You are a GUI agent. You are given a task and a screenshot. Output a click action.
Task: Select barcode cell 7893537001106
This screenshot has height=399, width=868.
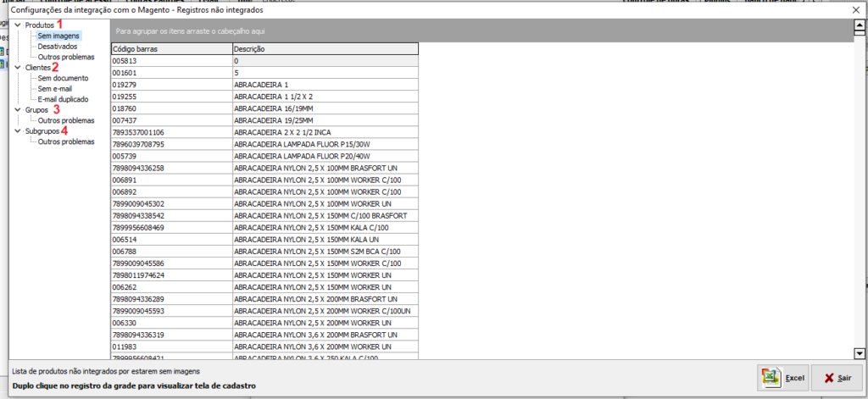[171, 132]
